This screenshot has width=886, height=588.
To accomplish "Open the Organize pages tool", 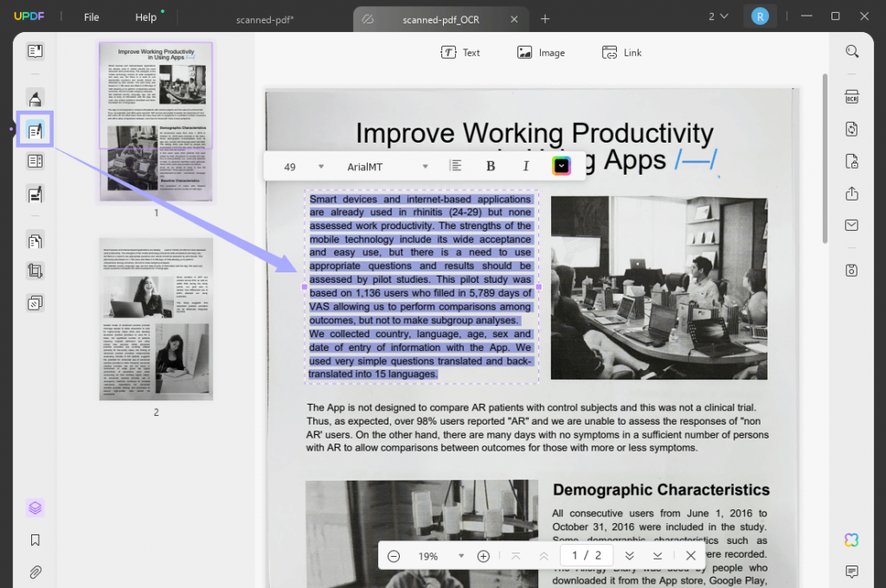I will pyautogui.click(x=35, y=240).
